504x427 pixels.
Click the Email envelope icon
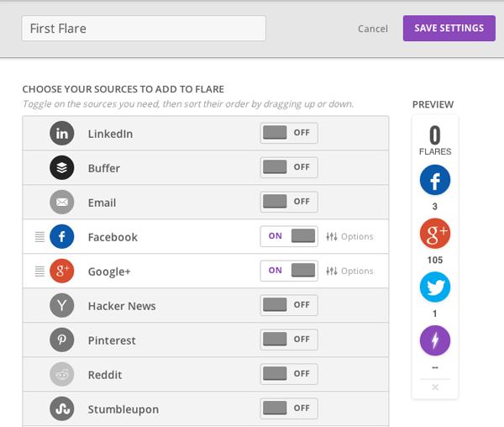pos(61,202)
